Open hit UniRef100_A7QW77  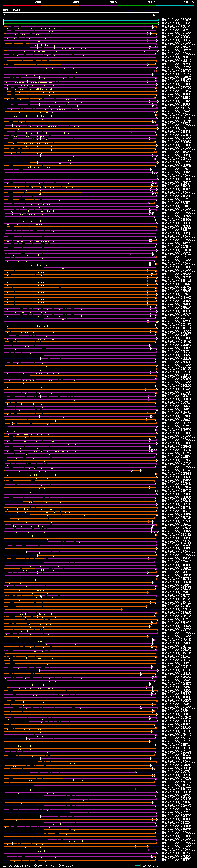(177, 57)
